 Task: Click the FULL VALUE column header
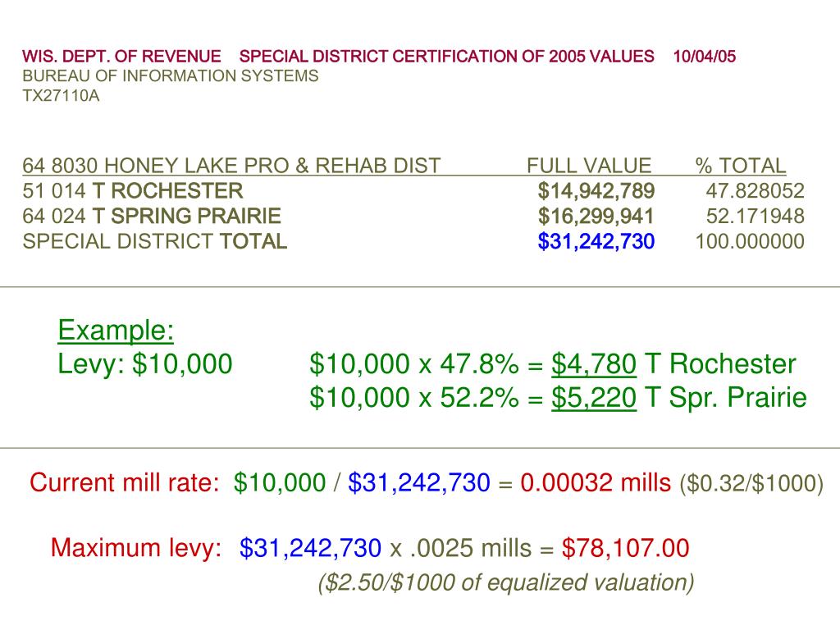[589, 166]
